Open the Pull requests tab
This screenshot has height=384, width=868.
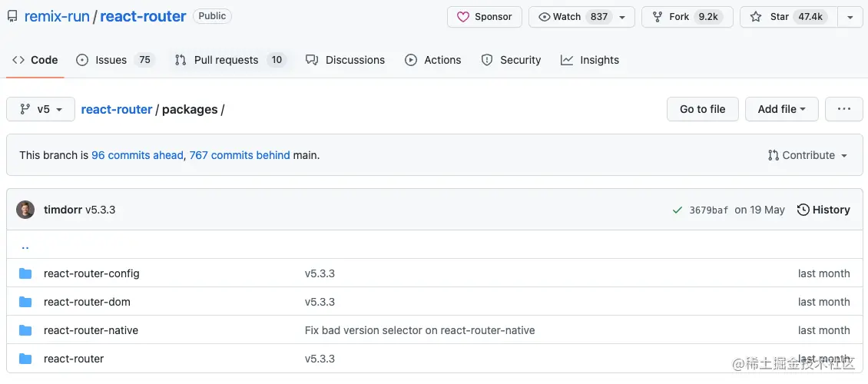[230, 60]
